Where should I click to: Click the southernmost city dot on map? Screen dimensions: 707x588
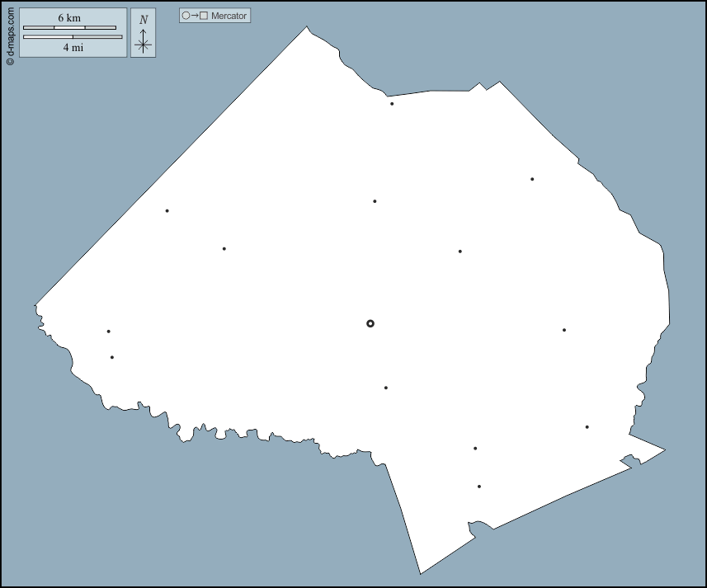click(x=479, y=487)
